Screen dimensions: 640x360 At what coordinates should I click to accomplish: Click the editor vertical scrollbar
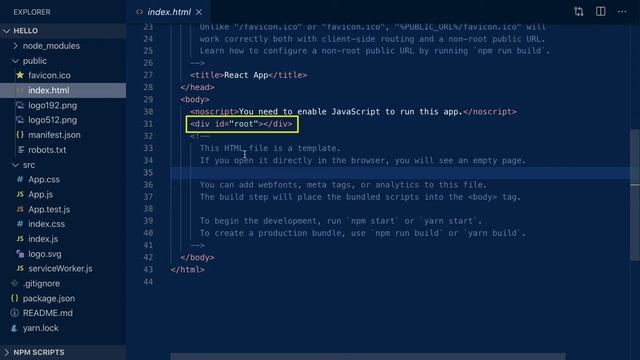click(x=635, y=194)
